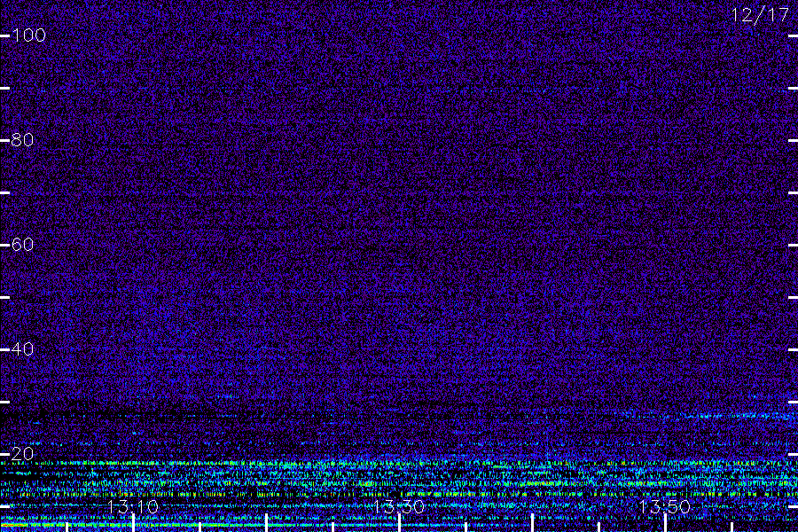Click the 40 frequency axis label
Image resolution: width=798 pixels, height=532 pixels.
tap(22, 349)
